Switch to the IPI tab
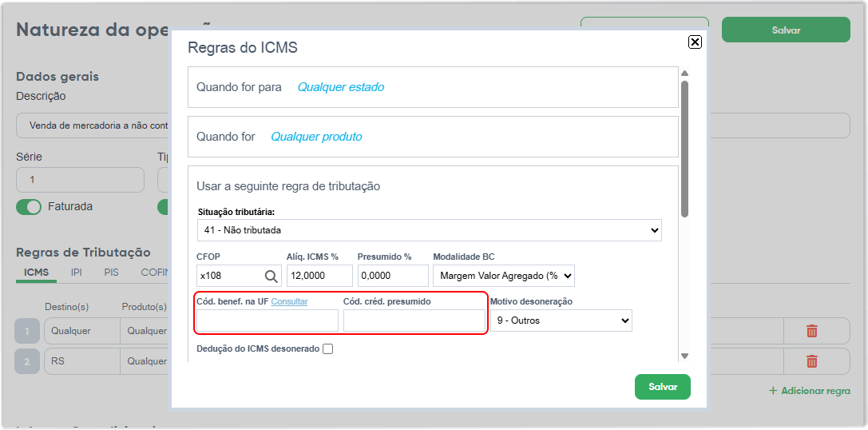The width and height of the screenshot is (868, 430). point(77,273)
